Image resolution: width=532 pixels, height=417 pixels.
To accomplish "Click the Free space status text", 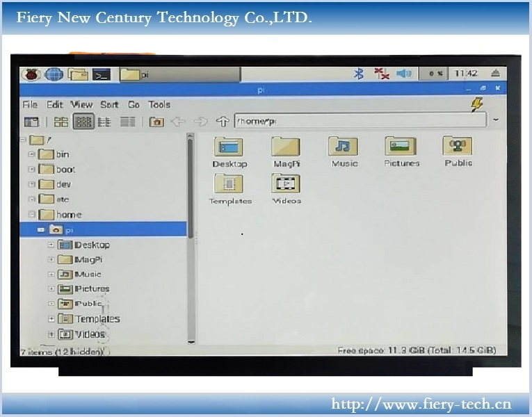I will [417, 350].
